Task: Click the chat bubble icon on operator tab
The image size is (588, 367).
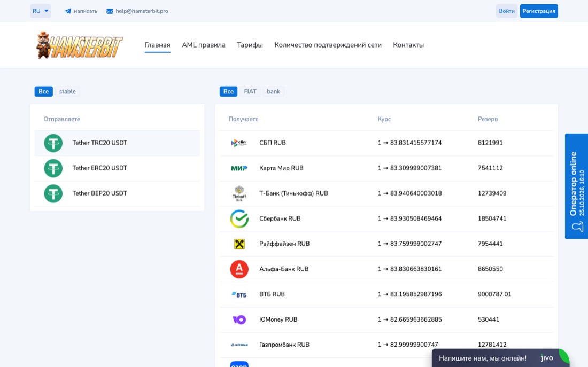Action: coord(577,226)
